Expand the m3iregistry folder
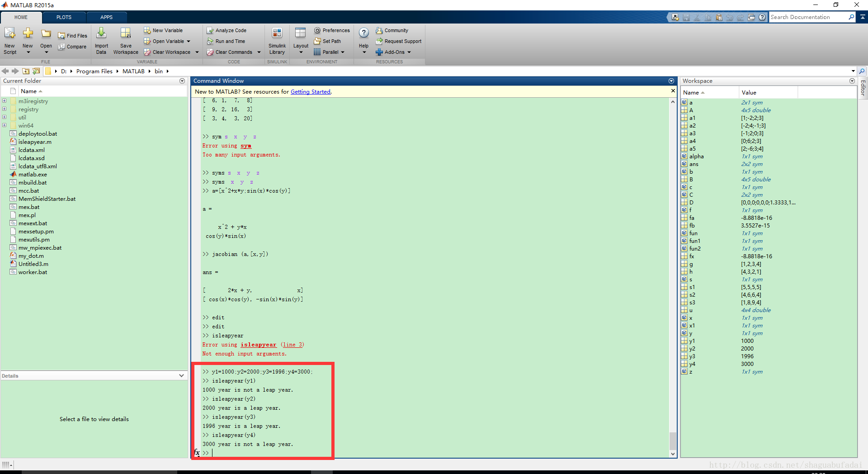The height and width of the screenshot is (474, 868). pos(5,101)
